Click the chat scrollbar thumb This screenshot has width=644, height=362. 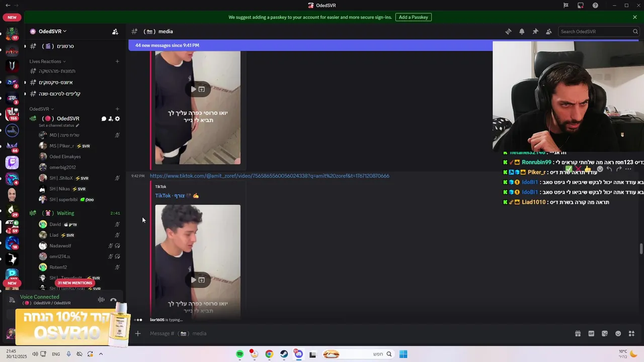click(x=641, y=249)
